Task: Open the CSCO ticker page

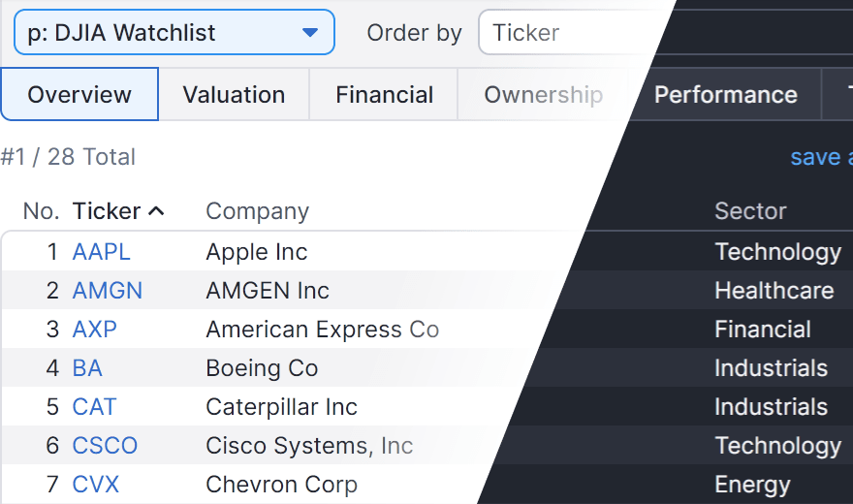Action: click(105, 446)
